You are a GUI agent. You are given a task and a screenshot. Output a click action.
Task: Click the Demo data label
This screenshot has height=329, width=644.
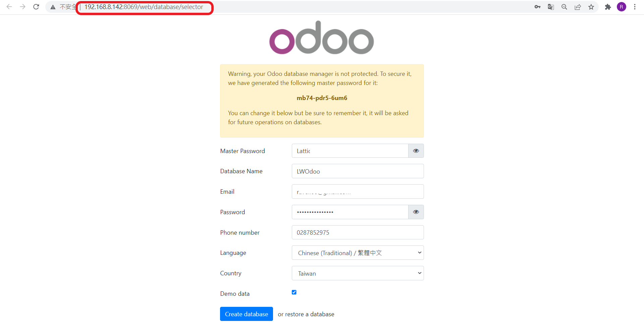pyautogui.click(x=235, y=294)
